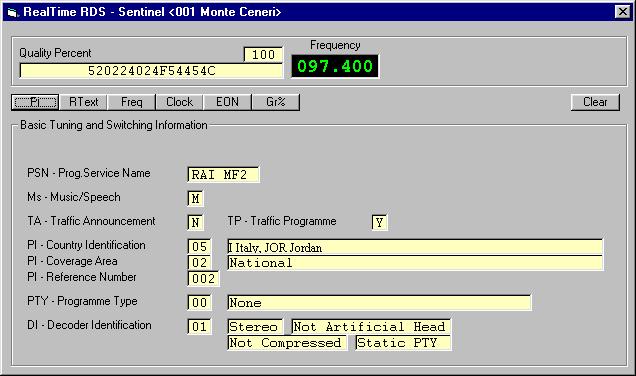Click the Coverage Area code 02
636x376 pixels.
(x=199, y=262)
